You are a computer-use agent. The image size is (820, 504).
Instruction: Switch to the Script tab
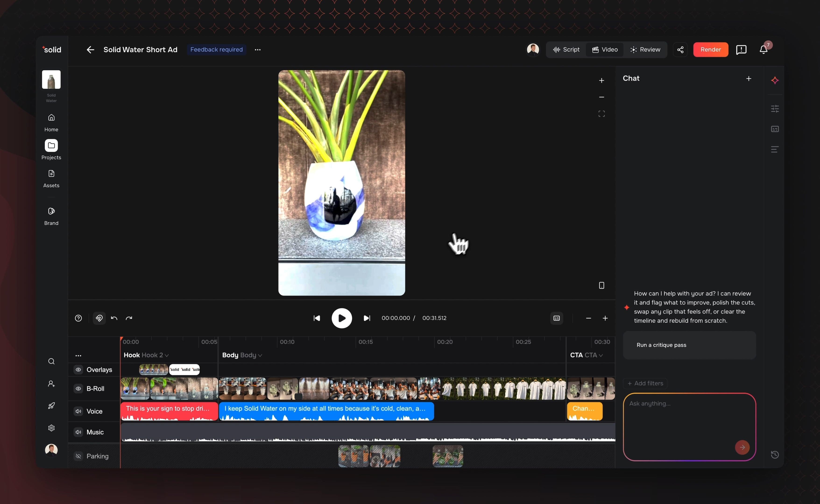point(566,50)
